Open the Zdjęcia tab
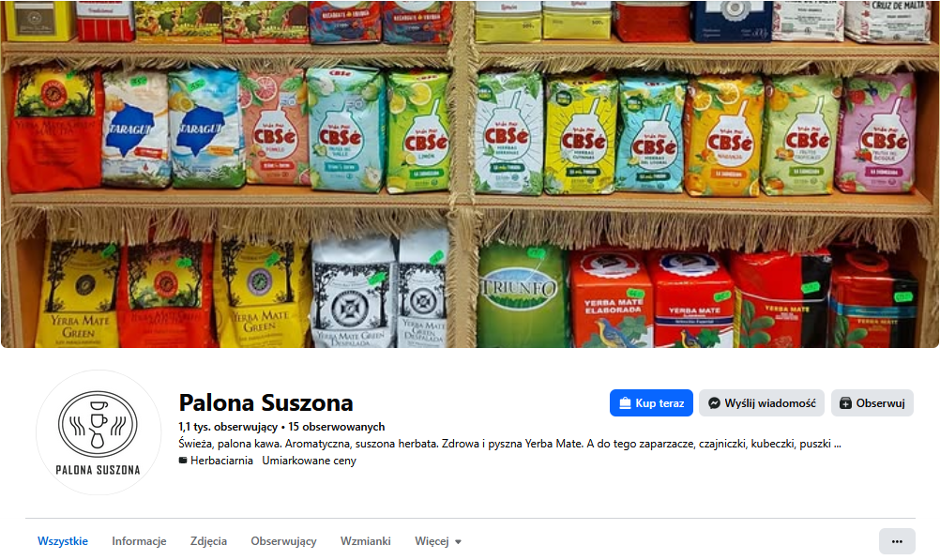The height and width of the screenshot is (560, 940). tap(208, 541)
